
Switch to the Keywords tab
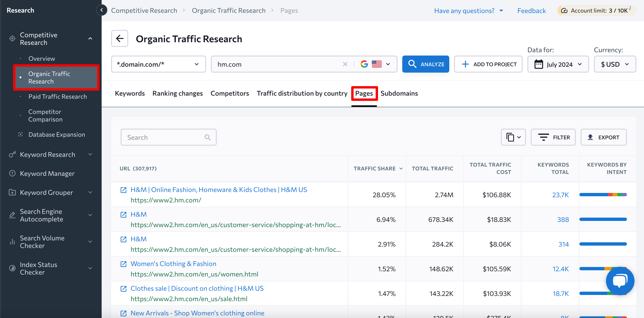point(130,93)
